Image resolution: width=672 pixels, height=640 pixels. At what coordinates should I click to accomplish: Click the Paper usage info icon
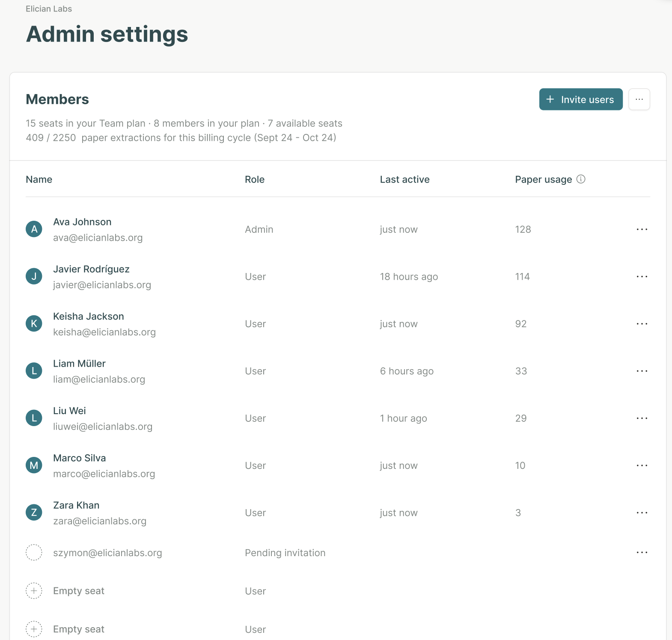[581, 179]
